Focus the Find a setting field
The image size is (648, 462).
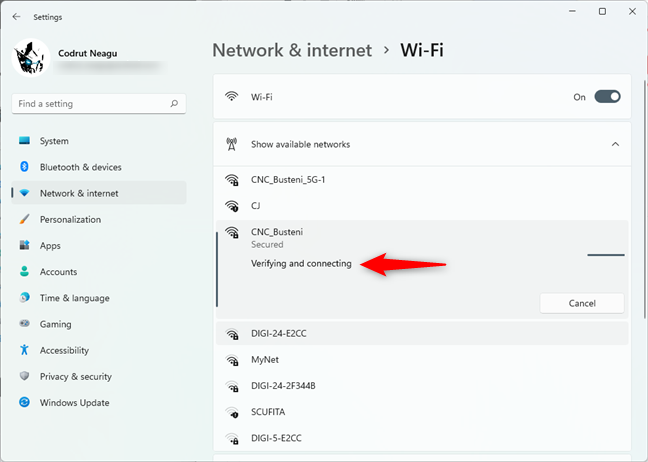(99, 103)
